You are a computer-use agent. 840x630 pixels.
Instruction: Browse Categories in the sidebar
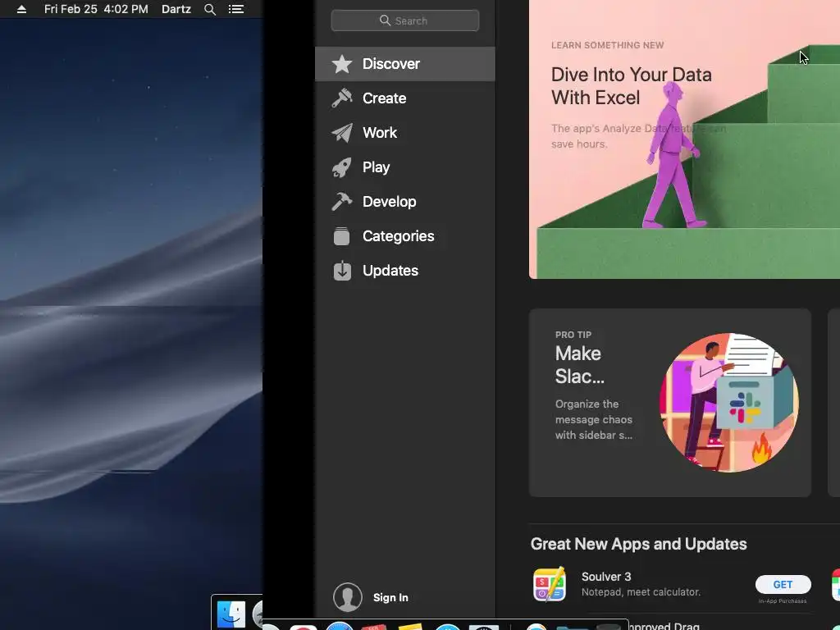pyautogui.click(x=405, y=236)
